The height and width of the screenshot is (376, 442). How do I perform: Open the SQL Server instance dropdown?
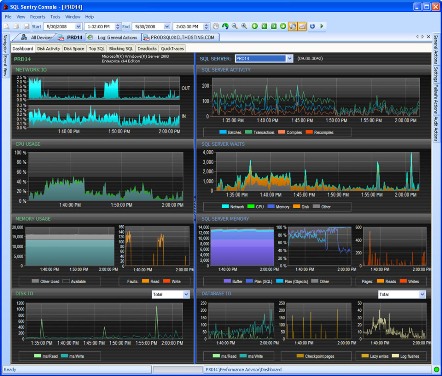(289, 59)
